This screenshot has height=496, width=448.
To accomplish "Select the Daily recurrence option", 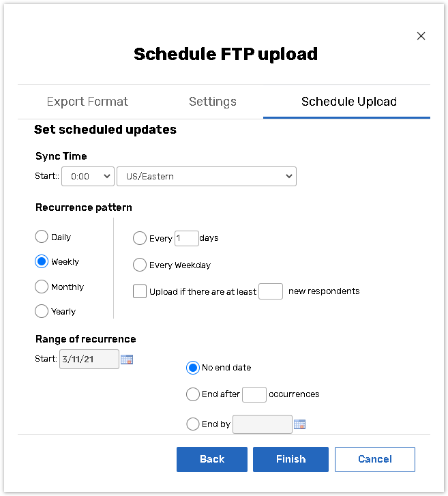I will tap(42, 237).
